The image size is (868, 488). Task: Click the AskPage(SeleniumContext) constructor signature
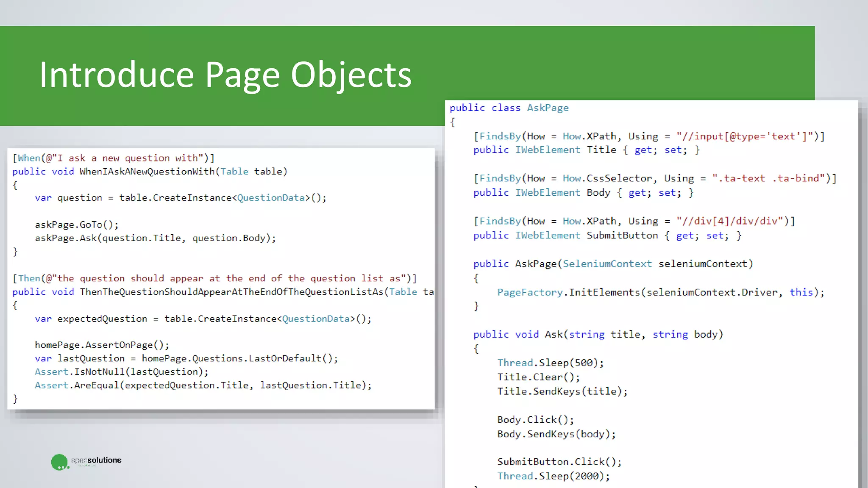pos(613,264)
